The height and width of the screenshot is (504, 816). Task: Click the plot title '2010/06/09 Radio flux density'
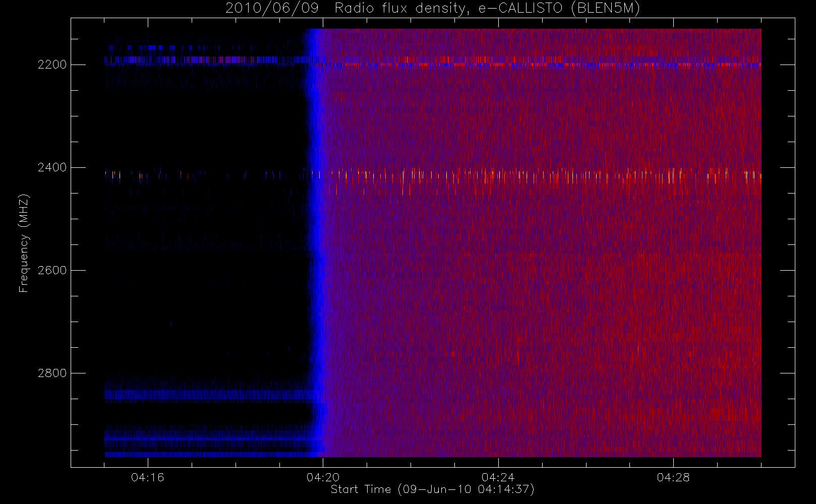(x=347, y=9)
